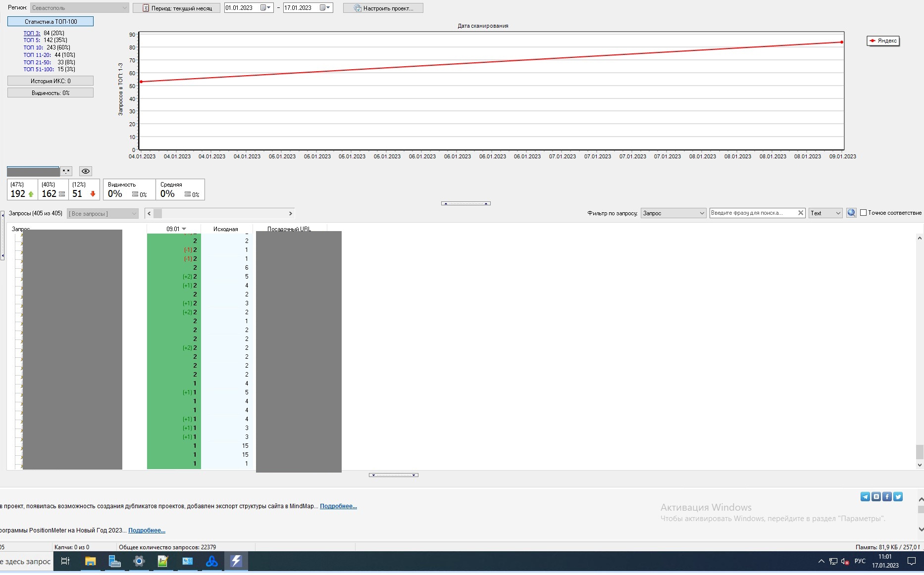The image size is (924, 575).
Task: Run the query filter search magnifier
Action: point(851,213)
